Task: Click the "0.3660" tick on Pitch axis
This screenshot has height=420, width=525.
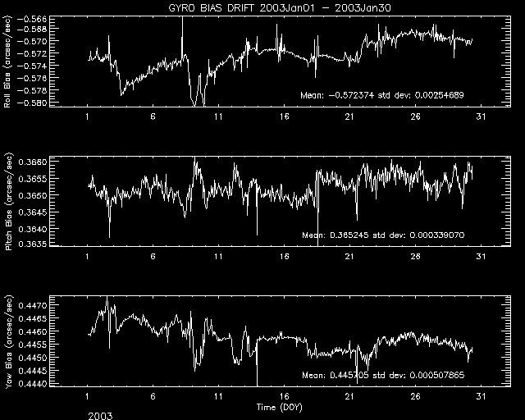Action: (x=33, y=162)
